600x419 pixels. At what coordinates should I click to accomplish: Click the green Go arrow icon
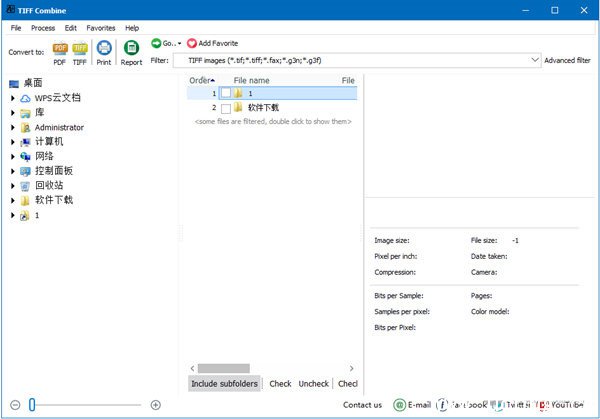point(157,43)
